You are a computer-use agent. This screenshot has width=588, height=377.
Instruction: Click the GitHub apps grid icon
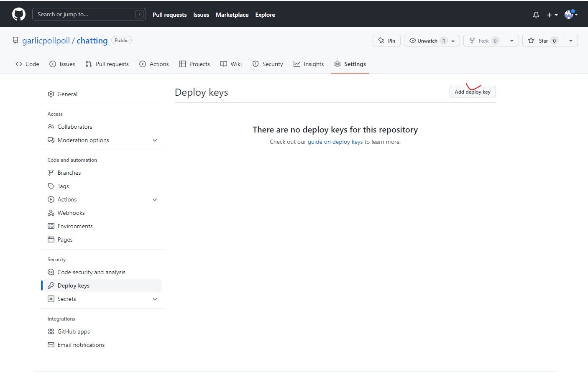[51, 331]
